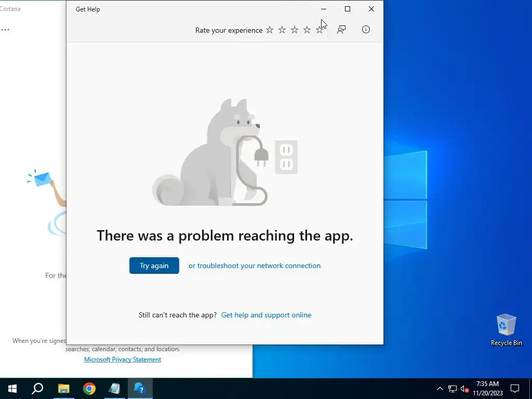Open Get help and support online link

point(267,315)
